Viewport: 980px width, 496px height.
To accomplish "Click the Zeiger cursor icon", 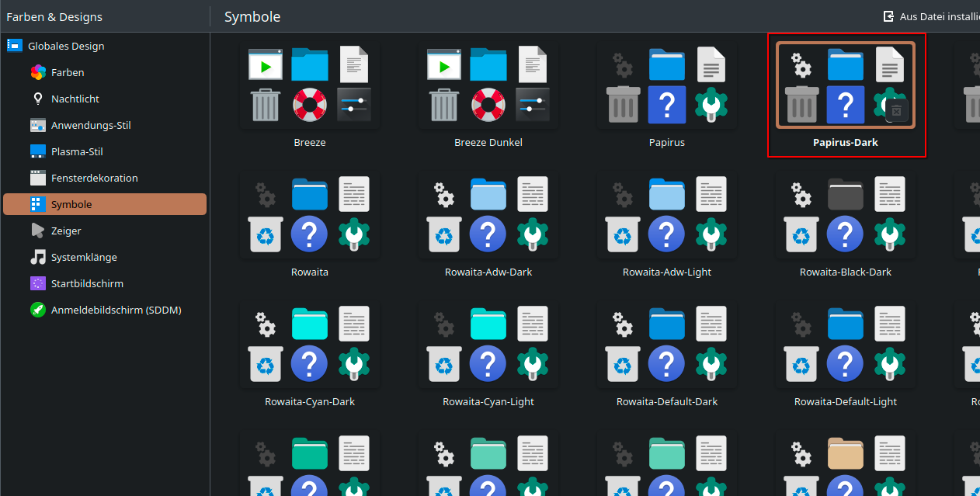I will coord(38,231).
